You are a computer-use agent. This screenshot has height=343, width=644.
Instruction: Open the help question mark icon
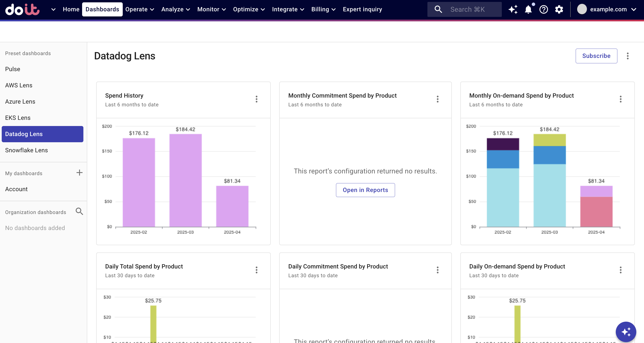[544, 9]
